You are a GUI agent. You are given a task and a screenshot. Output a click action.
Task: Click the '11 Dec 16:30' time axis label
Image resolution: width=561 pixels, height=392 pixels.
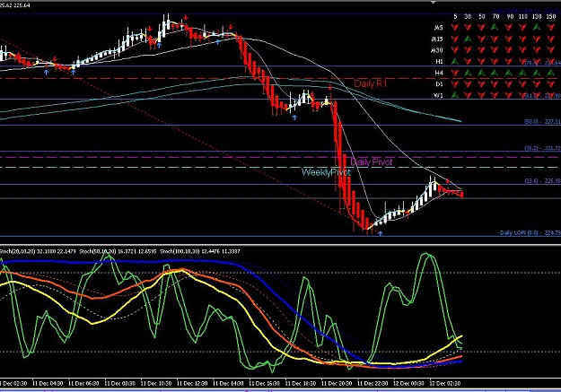264,383
